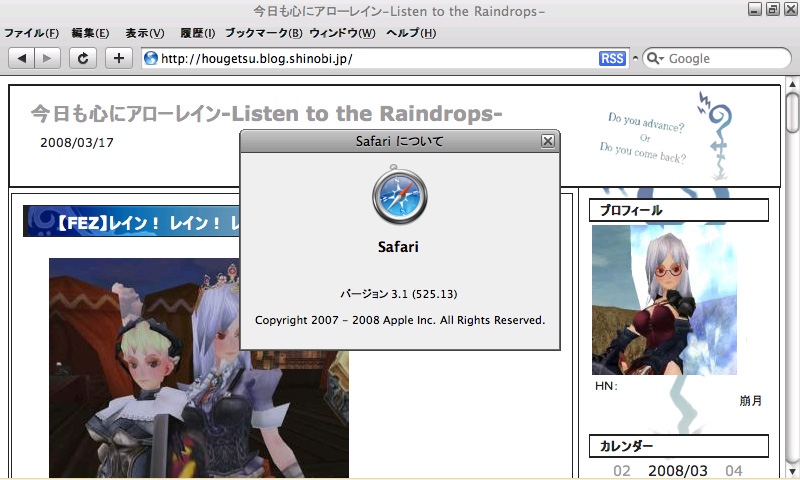Restore down the Safari window

pos(772,9)
